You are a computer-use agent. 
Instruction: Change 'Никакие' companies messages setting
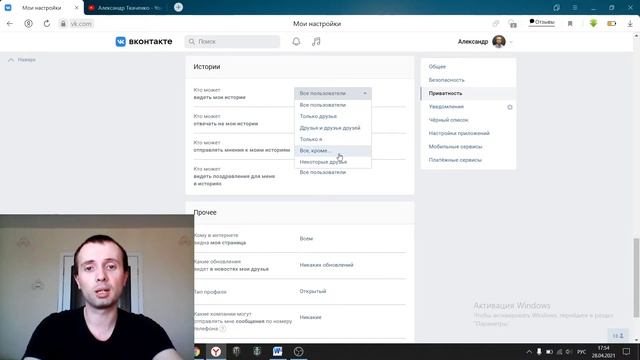click(x=310, y=317)
